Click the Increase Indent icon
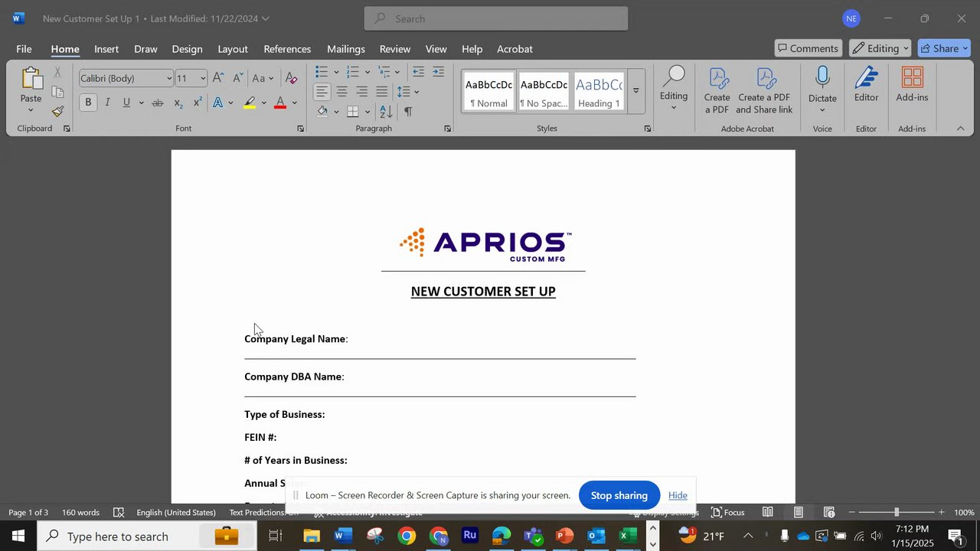Viewport: 980px width, 551px height. pyautogui.click(x=438, y=72)
